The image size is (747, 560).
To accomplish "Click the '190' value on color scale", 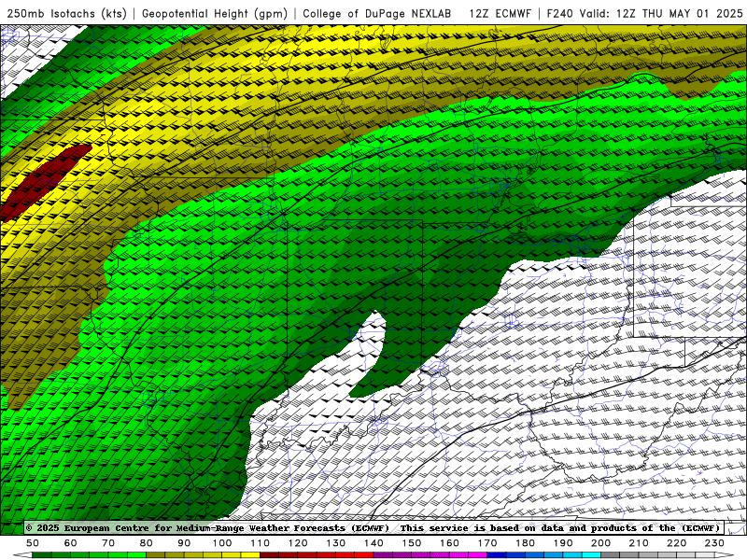I will tap(563, 543).
